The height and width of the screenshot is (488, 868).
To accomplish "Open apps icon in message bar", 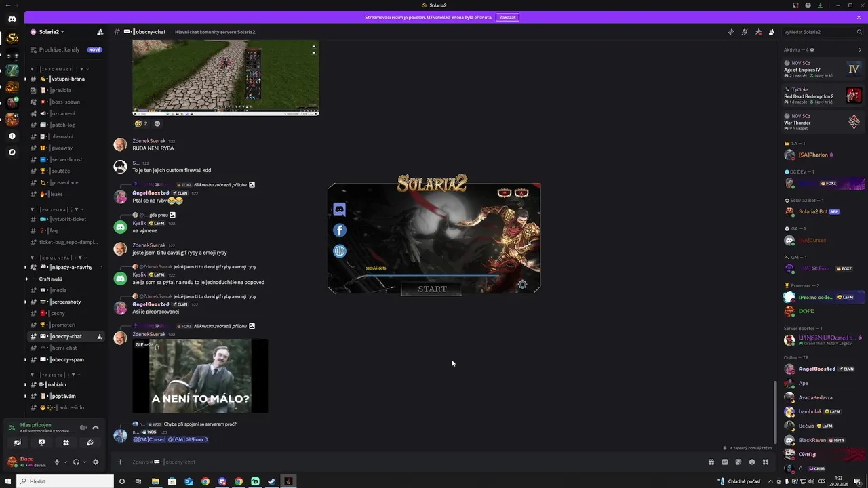I will point(766,462).
